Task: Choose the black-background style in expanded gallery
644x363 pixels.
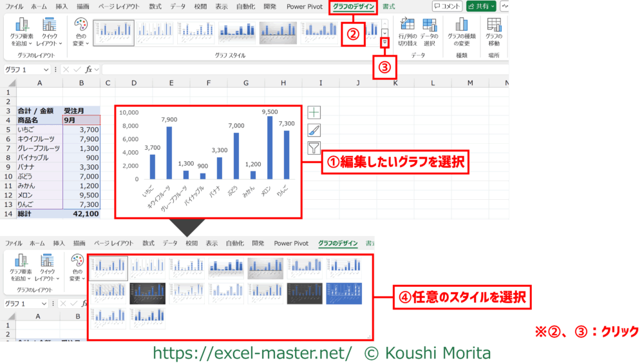Action: [x=147, y=293]
